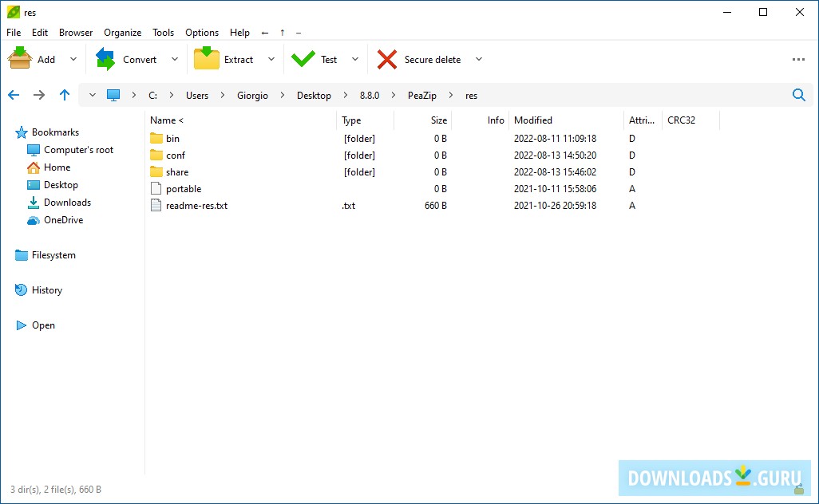Click the Downloads arrow icon in sidebar
The image size is (819, 504).
pos(34,203)
